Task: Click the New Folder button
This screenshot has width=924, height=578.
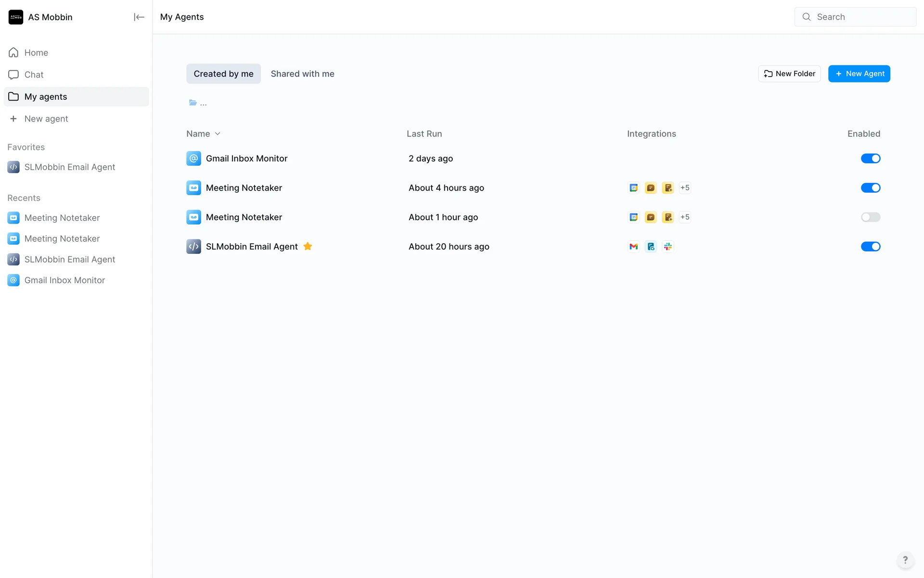Action: click(789, 74)
